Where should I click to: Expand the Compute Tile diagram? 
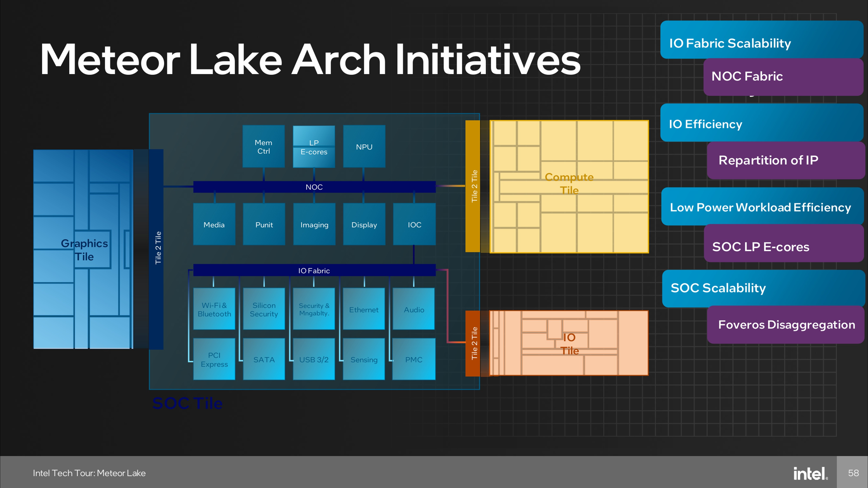click(x=569, y=183)
